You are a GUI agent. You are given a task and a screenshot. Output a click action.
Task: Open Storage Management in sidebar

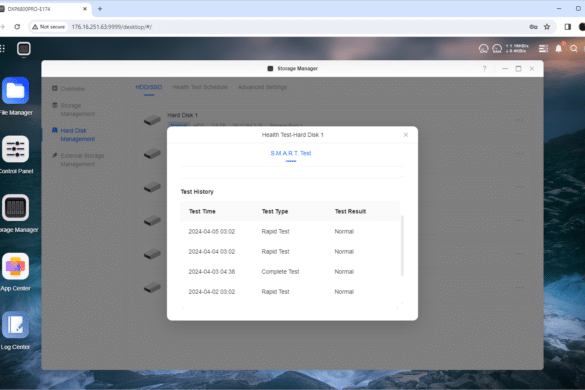(x=78, y=110)
